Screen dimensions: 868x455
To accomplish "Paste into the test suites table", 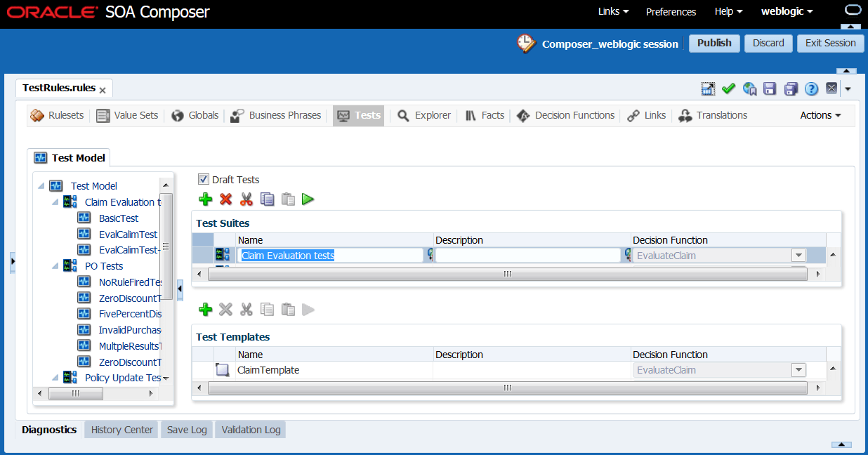I will point(287,199).
